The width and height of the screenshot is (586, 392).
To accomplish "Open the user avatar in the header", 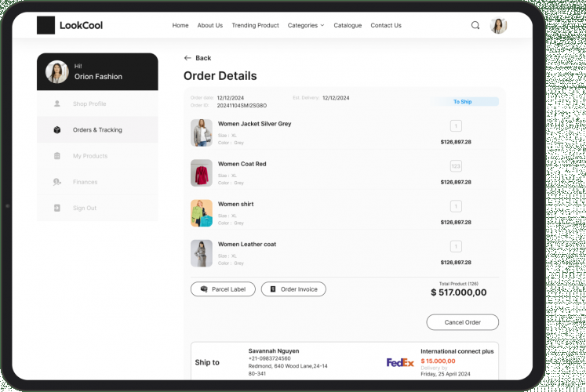I will (498, 25).
